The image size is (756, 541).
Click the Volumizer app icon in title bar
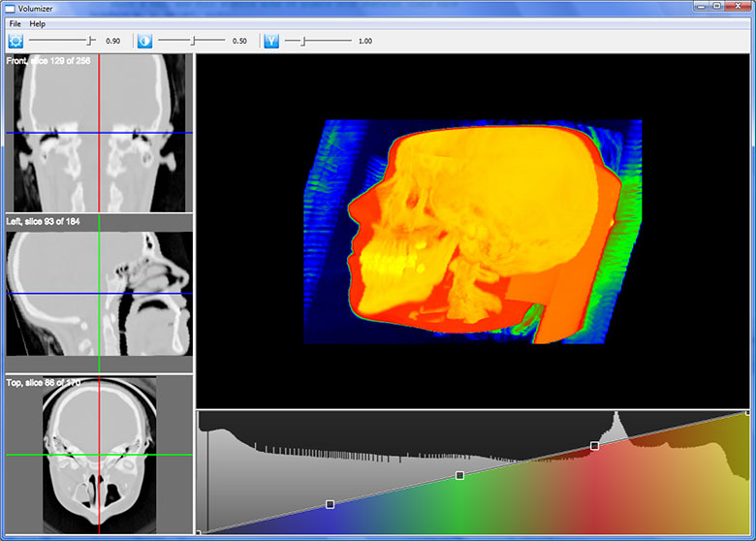(10, 8)
